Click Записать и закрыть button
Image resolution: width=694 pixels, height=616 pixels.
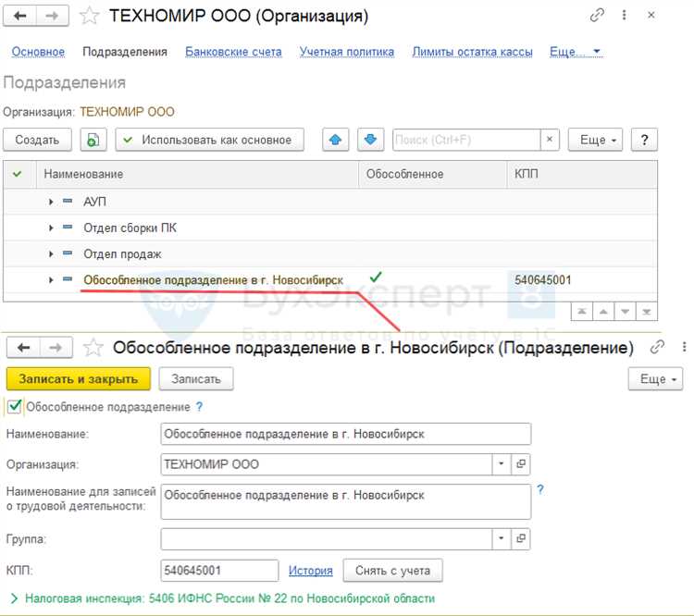point(79,379)
